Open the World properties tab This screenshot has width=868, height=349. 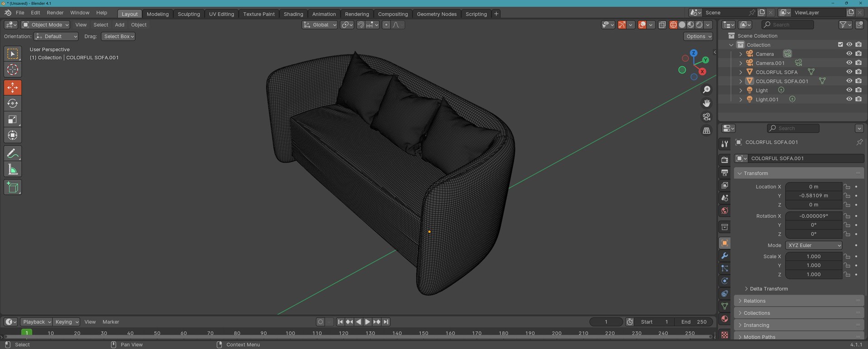725,210
